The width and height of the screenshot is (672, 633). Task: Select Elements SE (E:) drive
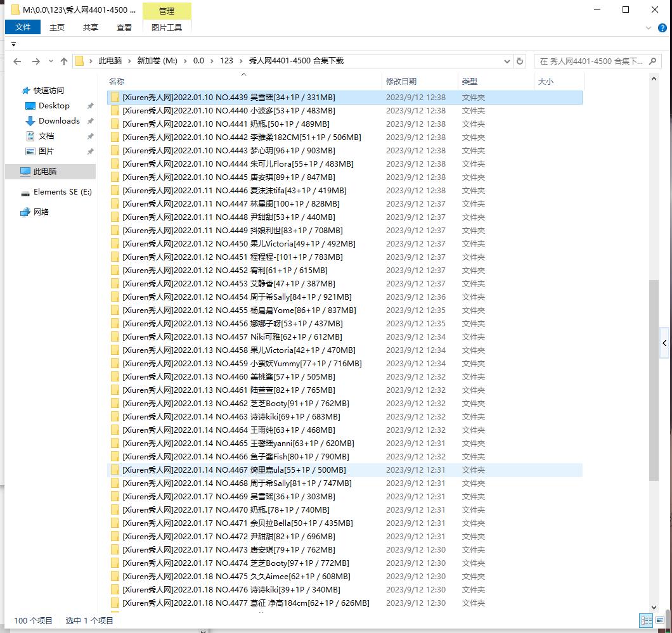[x=62, y=192]
